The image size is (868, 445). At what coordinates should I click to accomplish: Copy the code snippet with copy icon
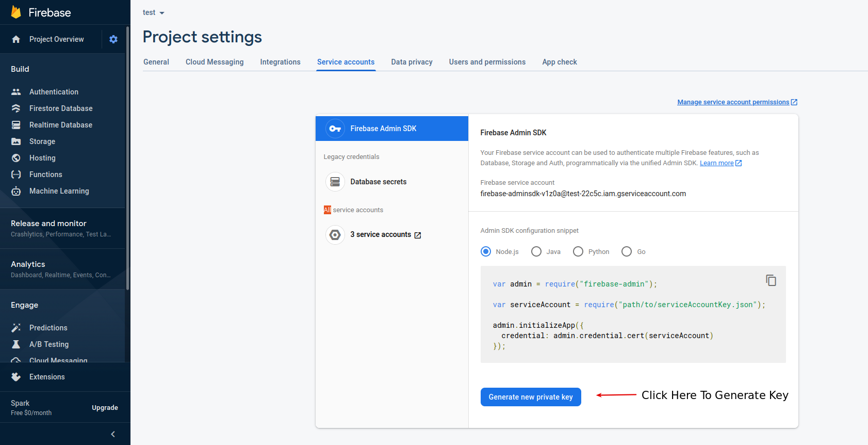point(771,280)
